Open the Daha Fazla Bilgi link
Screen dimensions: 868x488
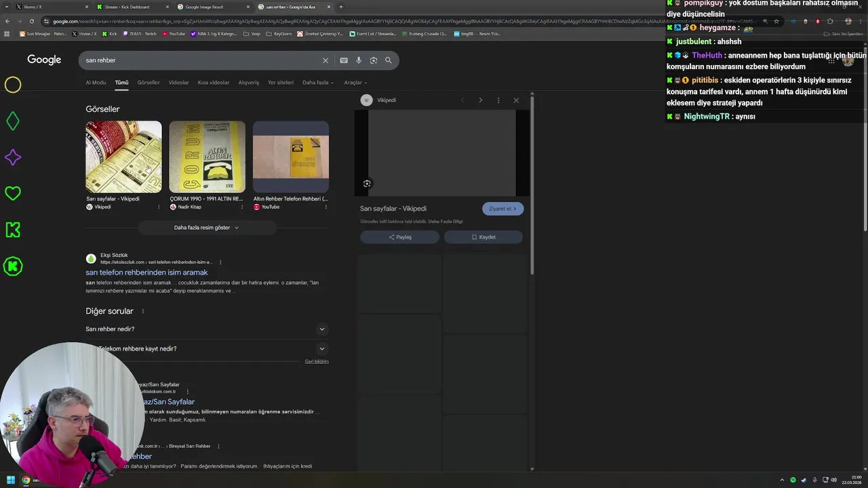[x=446, y=222]
